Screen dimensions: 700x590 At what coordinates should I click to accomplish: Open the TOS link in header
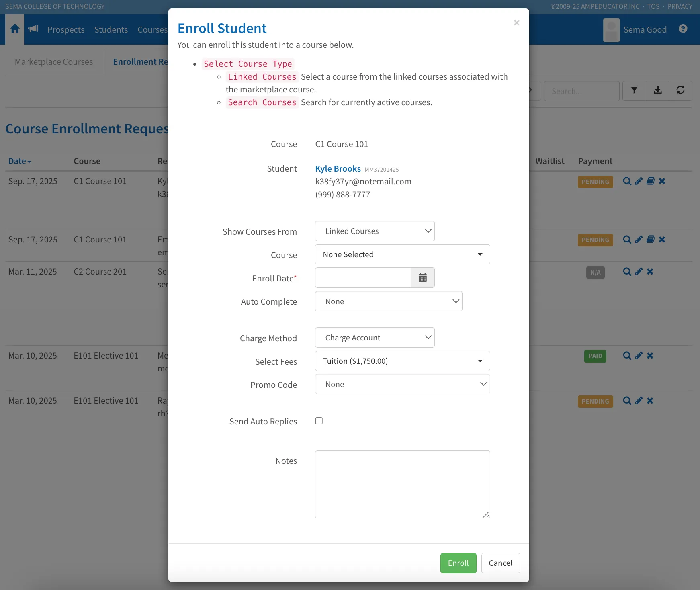[x=653, y=6]
